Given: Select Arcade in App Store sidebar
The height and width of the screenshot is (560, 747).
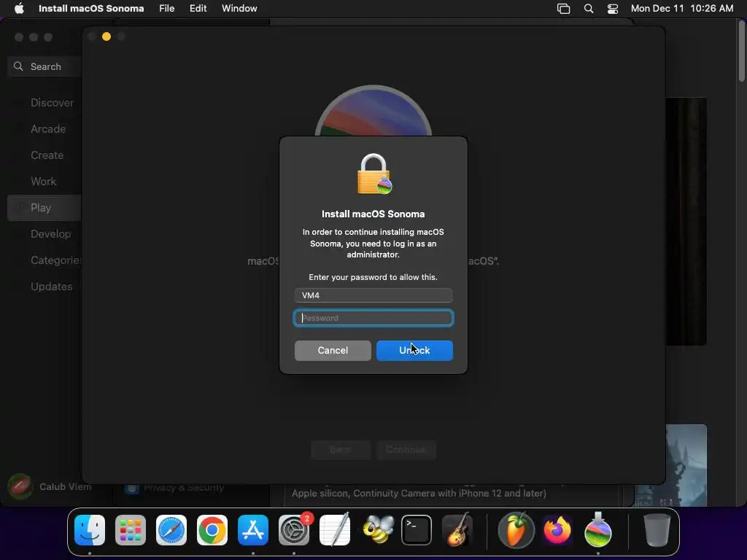Looking at the screenshot, I should [44, 129].
